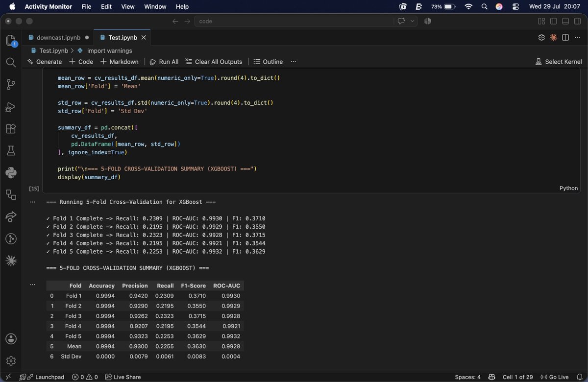Add a new Code cell
Screen dimensions: 588x382
(81, 62)
